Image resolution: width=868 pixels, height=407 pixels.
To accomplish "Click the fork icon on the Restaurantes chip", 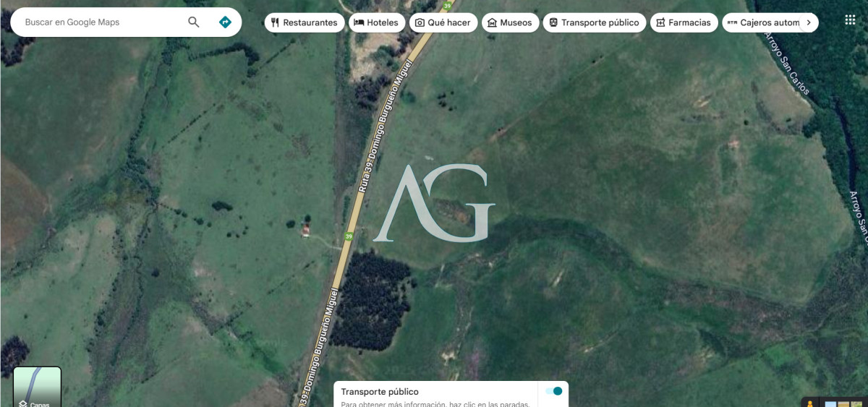I will point(275,22).
